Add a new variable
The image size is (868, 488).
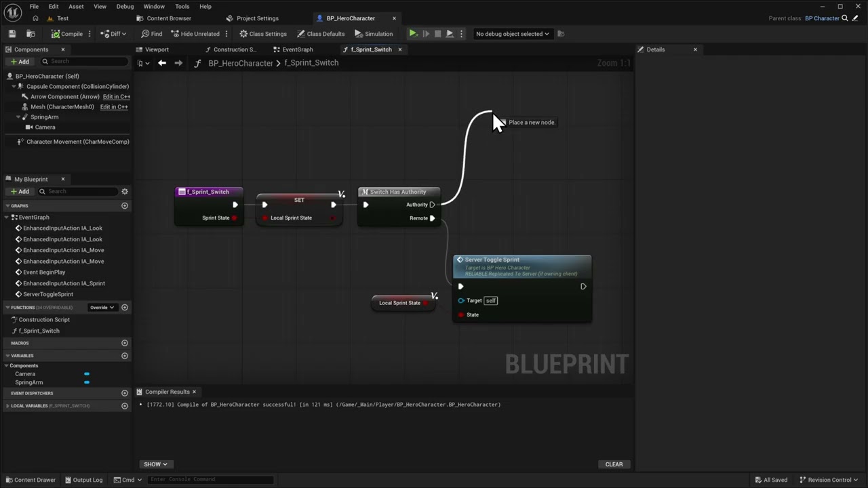click(125, 356)
